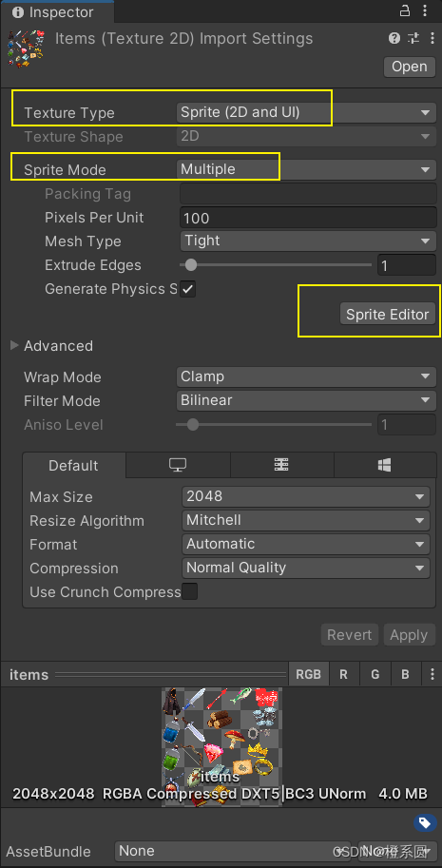Open the Texture Type dropdown
The image size is (442, 868).
(306, 112)
